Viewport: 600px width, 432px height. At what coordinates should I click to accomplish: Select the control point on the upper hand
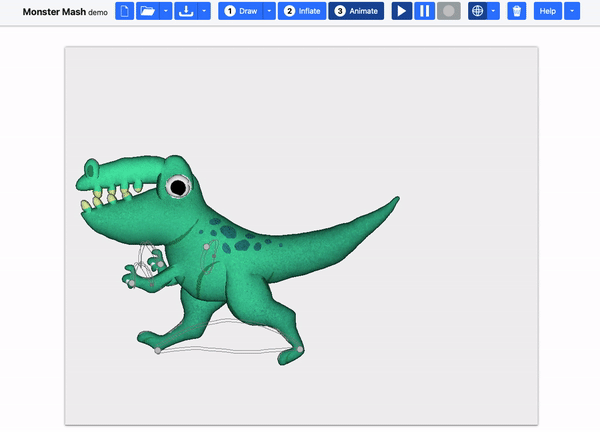point(161,264)
